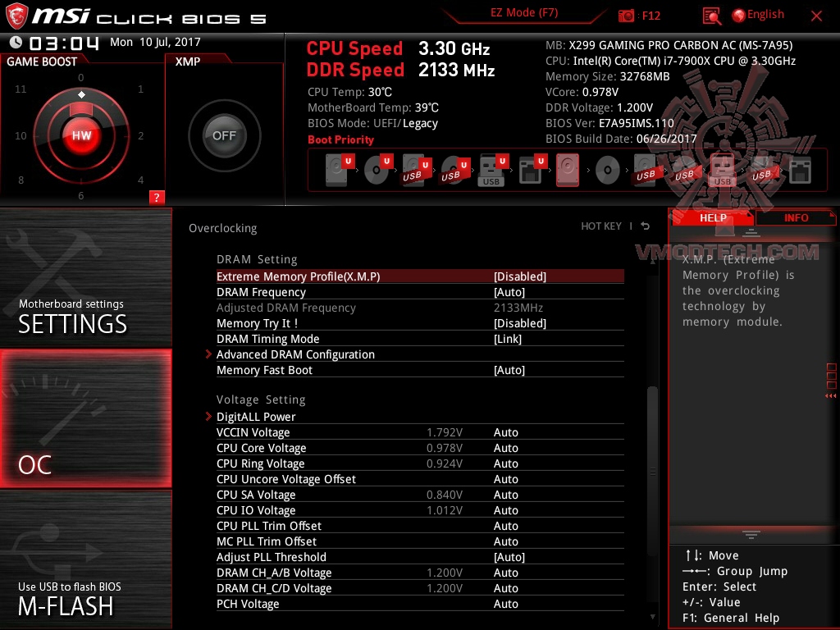The image size is (840, 630).
Task: Select highlighted legacy hard disk boot icon
Action: [568, 170]
